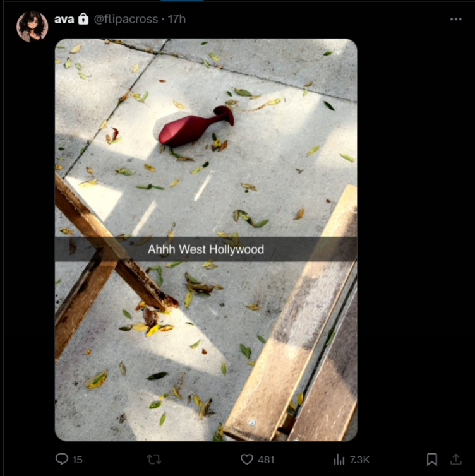Like the post with the heart icon
The height and width of the screenshot is (476, 475).
(x=246, y=460)
